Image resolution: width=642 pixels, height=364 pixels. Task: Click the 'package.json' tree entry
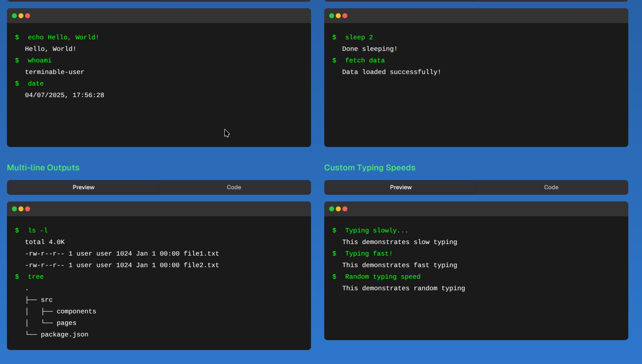(64, 334)
